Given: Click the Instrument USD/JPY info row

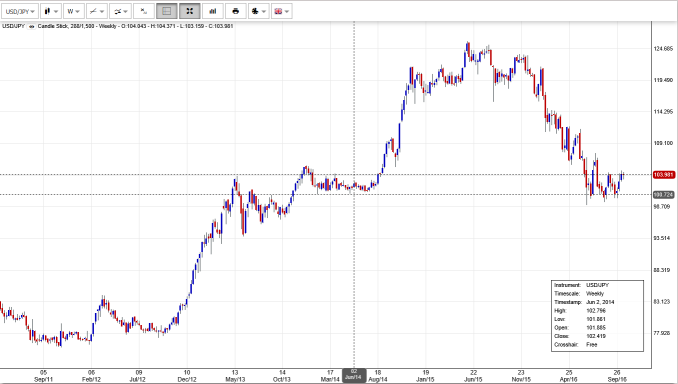Looking at the screenshot, I should [x=581, y=285].
